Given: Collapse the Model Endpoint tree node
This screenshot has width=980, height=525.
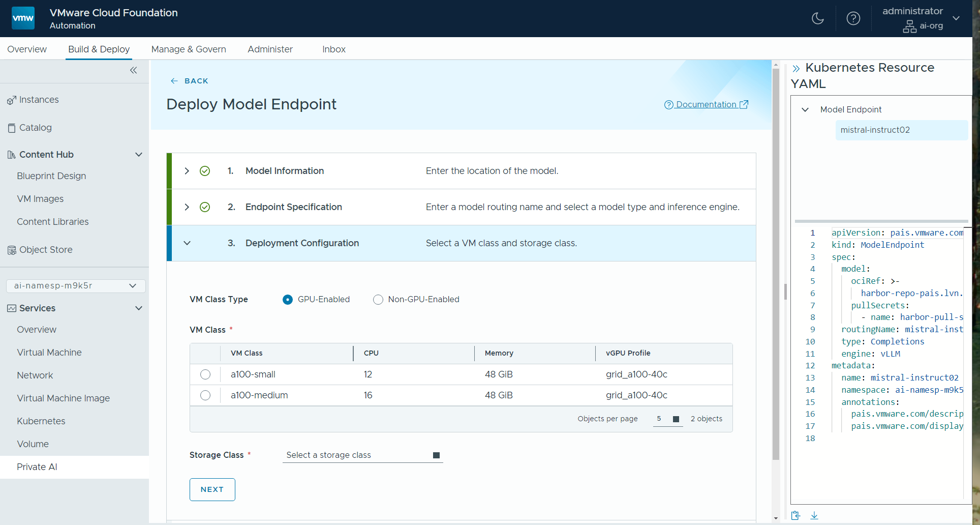Looking at the screenshot, I should coord(805,109).
